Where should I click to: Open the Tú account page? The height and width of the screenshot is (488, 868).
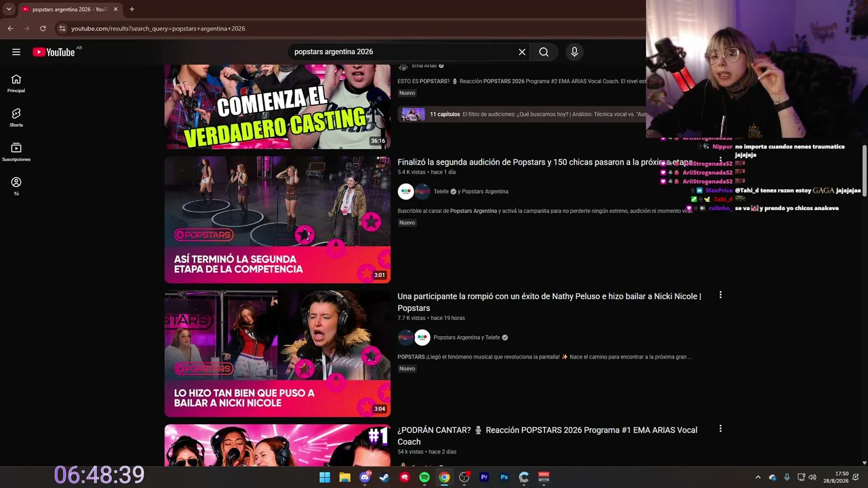point(16,186)
